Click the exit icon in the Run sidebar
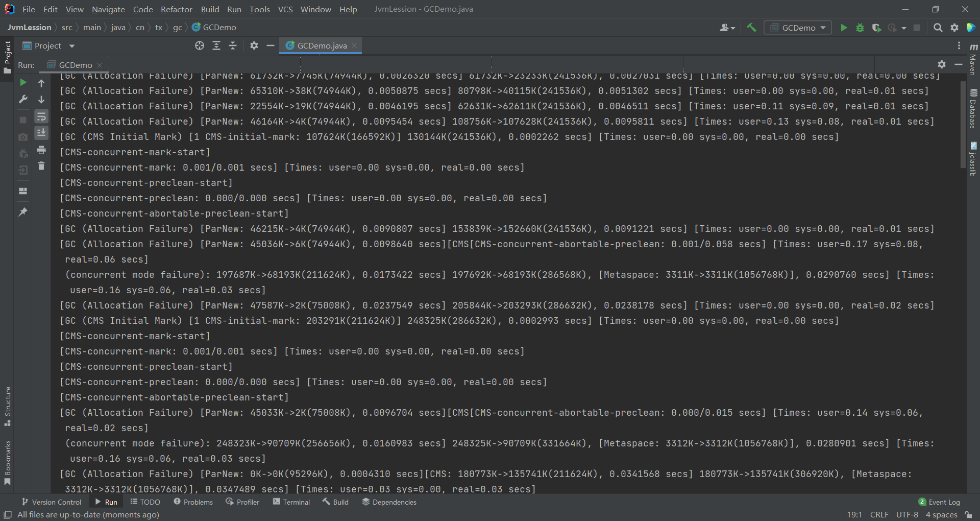The width and height of the screenshot is (980, 521). [23, 170]
